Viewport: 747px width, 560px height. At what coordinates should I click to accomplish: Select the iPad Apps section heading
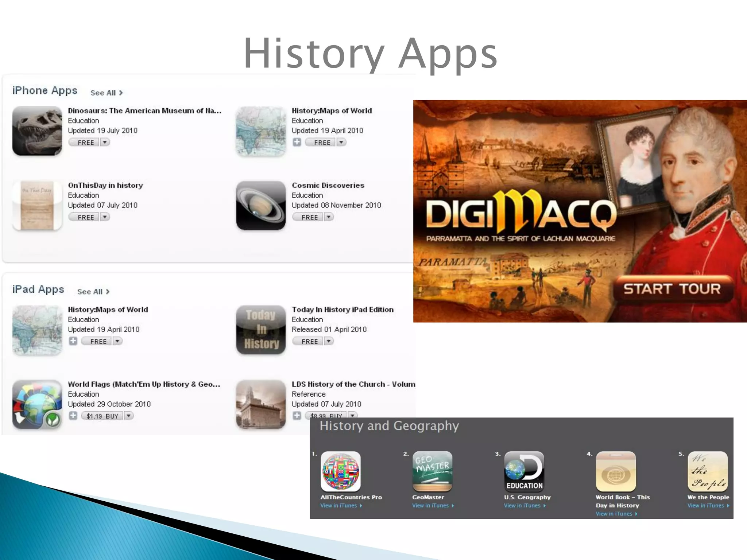click(x=38, y=289)
